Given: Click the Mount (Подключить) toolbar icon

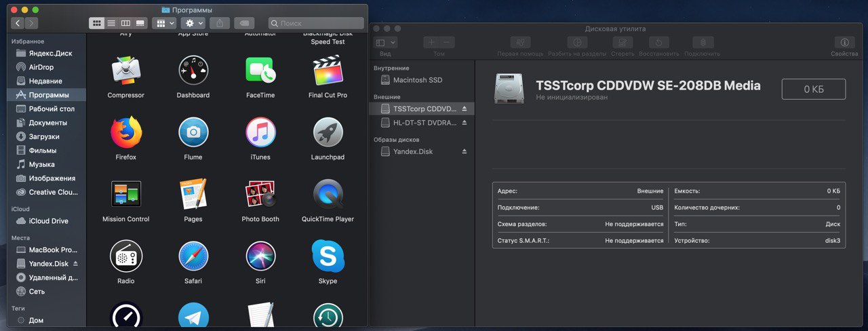Looking at the screenshot, I should click(703, 42).
